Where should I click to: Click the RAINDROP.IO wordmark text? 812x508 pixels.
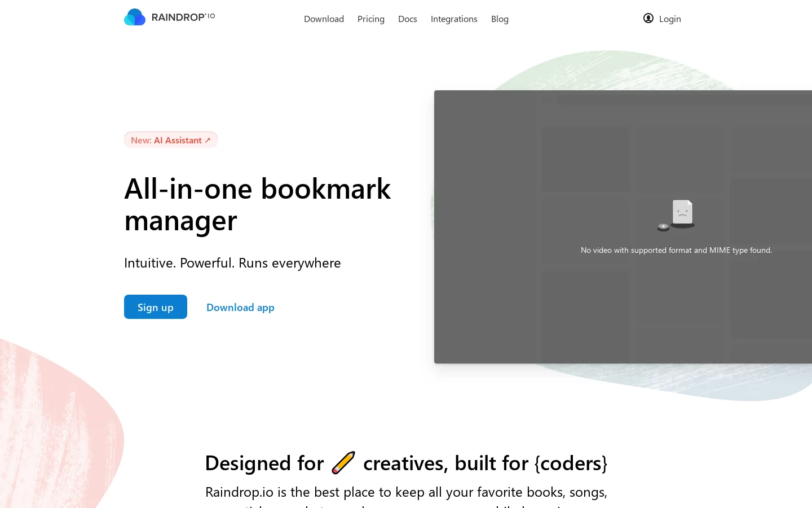183,17
